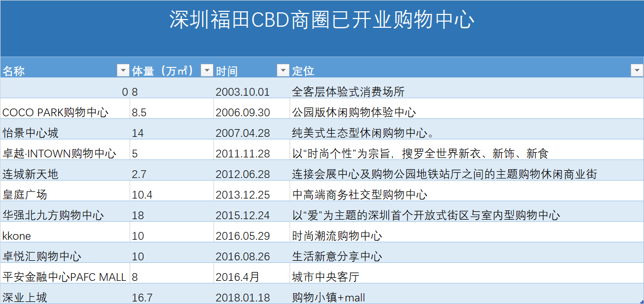Select the cell starting 连接会展中心及购物公园
The height and width of the screenshot is (304, 644).
pyautogui.click(x=467, y=170)
